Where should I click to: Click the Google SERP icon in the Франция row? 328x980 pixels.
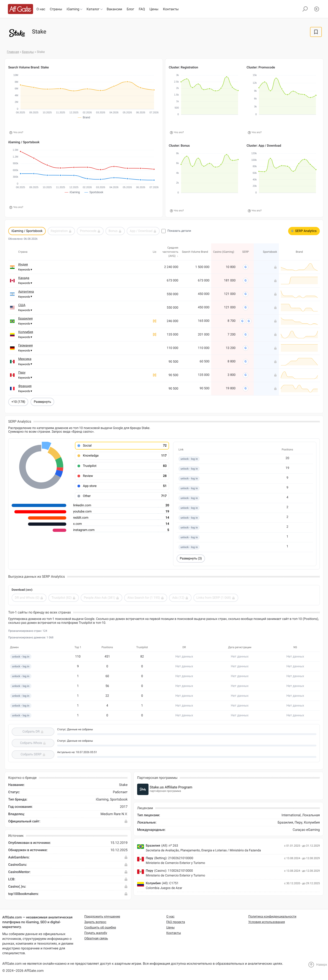click(x=246, y=388)
